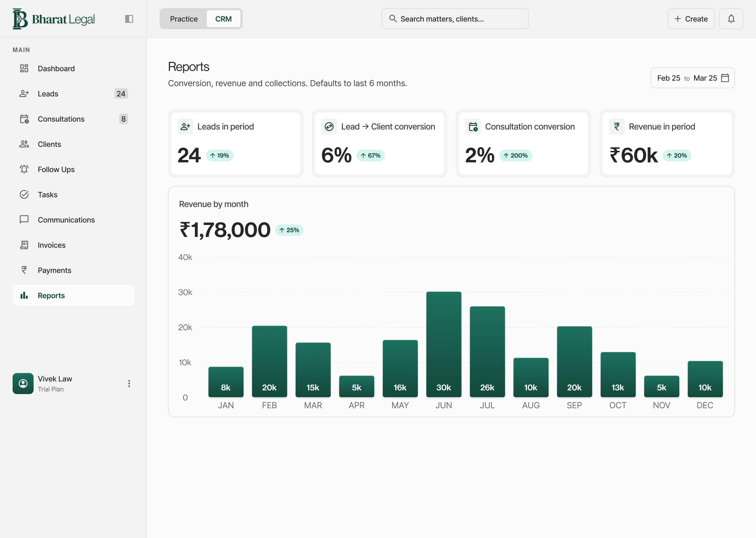Select Reports in the sidebar
This screenshot has height=538, width=756.
point(73,295)
